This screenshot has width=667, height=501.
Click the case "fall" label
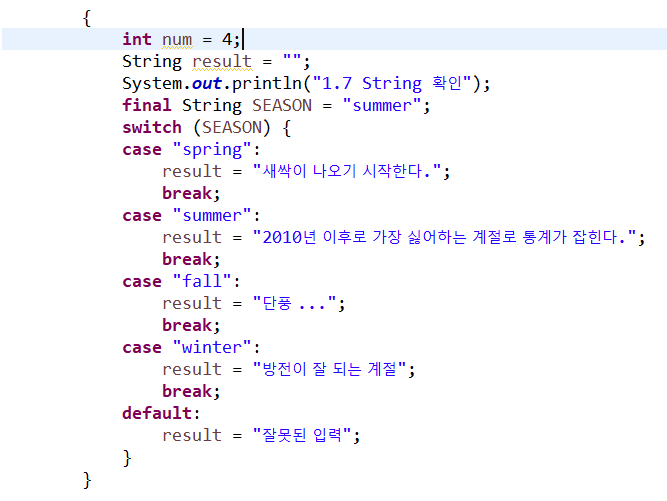pyautogui.click(x=181, y=281)
